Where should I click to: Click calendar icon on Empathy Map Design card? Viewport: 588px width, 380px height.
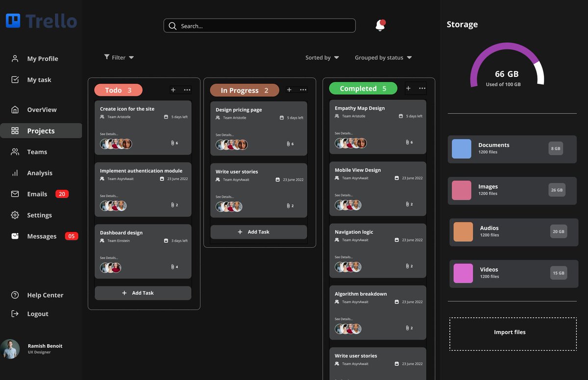pyautogui.click(x=401, y=116)
